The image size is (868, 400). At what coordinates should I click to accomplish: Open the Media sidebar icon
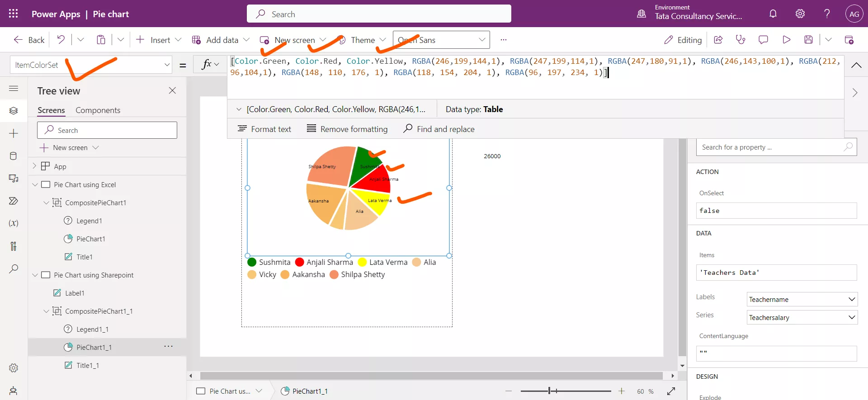click(x=14, y=179)
